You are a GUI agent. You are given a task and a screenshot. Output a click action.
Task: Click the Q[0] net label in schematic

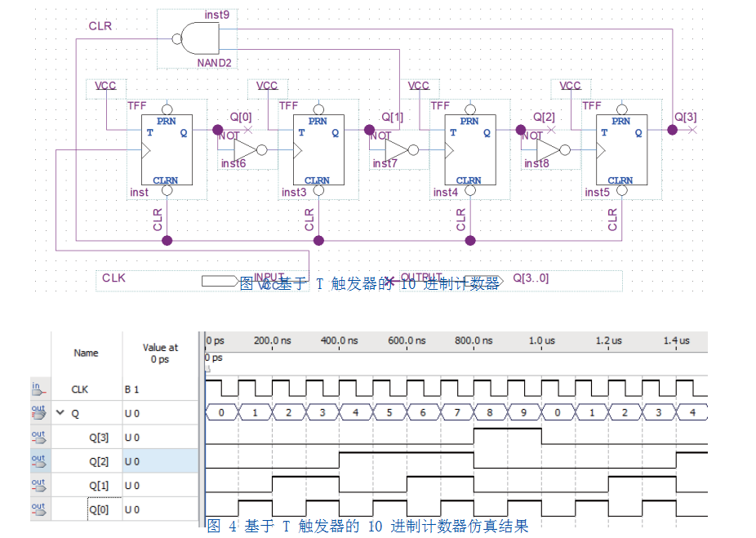coord(241,117)
